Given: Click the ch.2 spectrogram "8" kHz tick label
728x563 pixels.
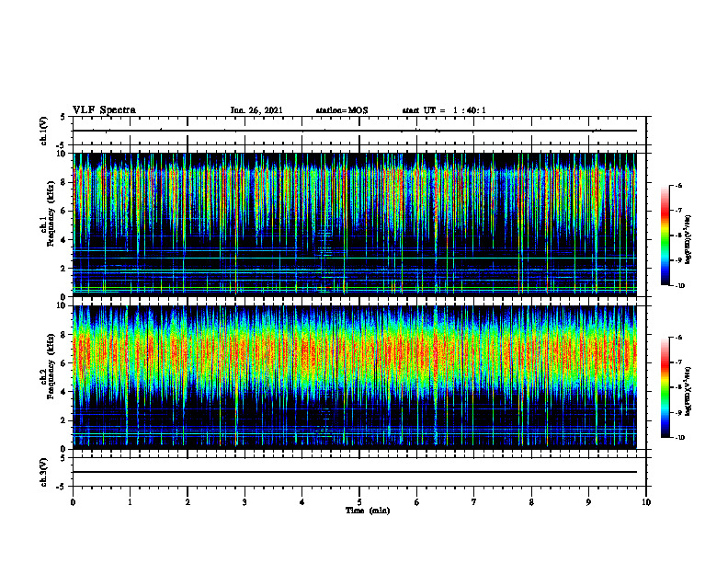Looking at the screenshot, I should tap(64, 335).
